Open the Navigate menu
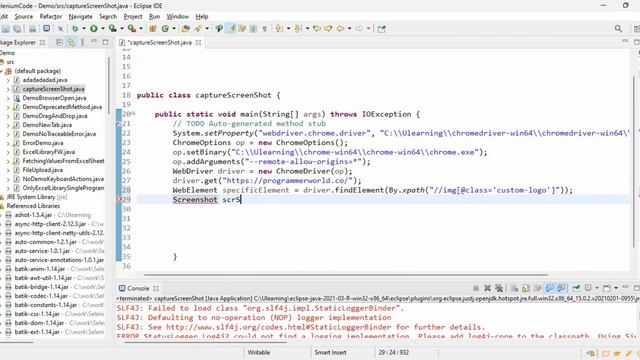The width and height of the screenshot is (640, 360). click(x=80, y=17)
